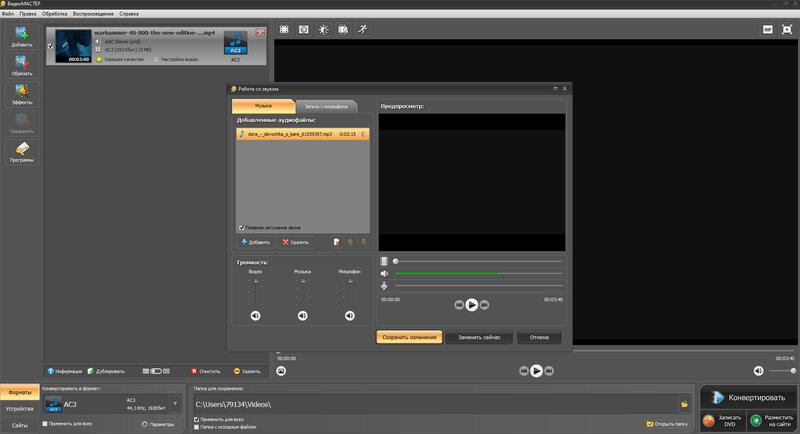Open the Правка menu
The height and width of the screenshot is (434, 800).
coord(28,14)
